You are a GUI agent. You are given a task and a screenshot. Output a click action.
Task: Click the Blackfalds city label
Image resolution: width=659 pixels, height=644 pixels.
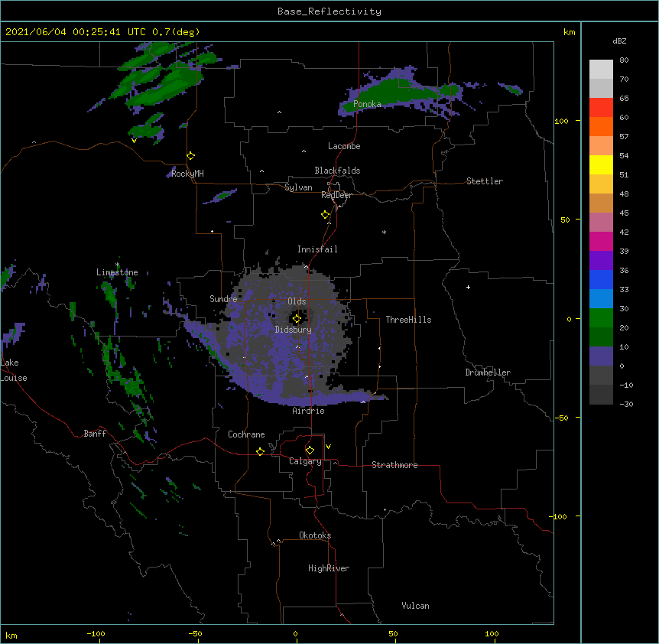[x=337, y=171]
